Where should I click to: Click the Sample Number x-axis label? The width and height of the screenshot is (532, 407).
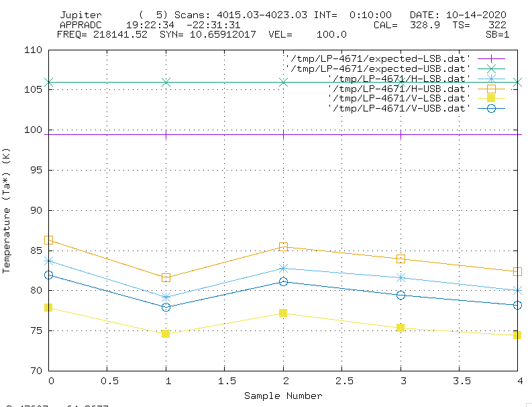(x=283, y=396)
